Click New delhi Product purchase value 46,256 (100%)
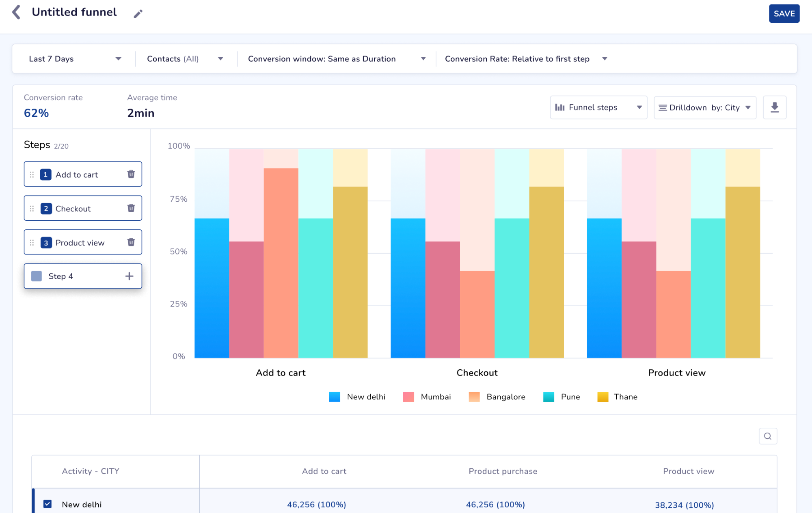This screenshot has width=812, height=513. (495, 504)
